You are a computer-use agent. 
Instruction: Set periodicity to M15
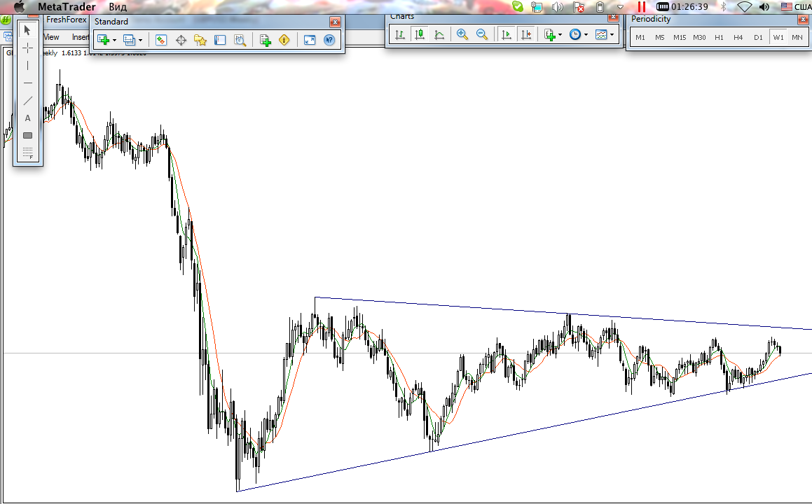point(680,37)
